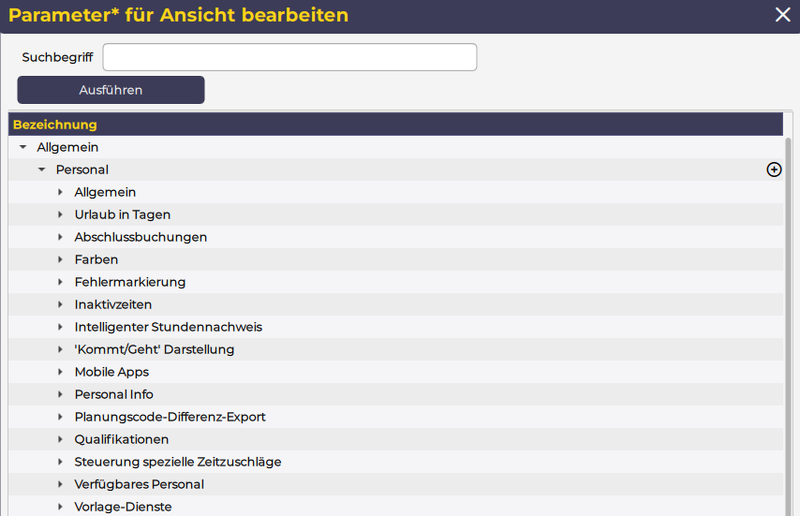Screen dimensions: 800x516
Task: Select Intelligenter Stundennachweis entry
Action: click(x=168, y=327)
